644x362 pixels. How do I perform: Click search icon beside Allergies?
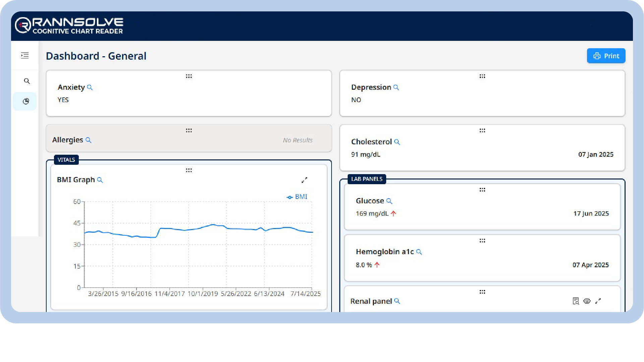89,140
